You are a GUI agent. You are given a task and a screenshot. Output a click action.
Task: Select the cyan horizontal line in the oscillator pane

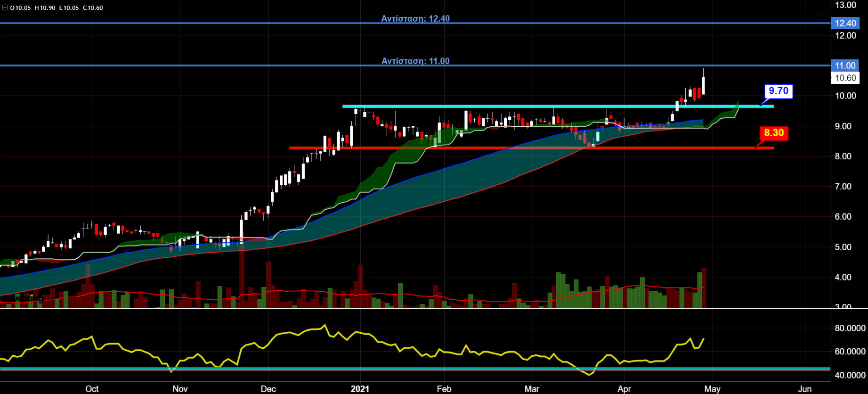[424, 369]
